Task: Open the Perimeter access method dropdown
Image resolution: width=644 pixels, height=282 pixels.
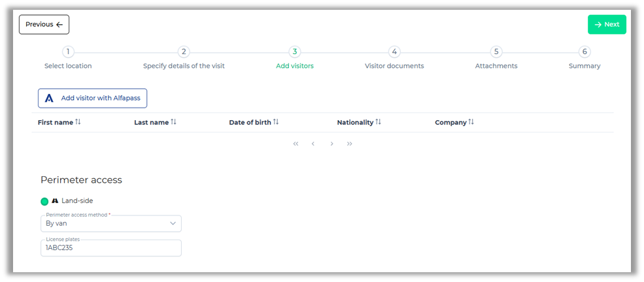Action: [x=110, y=223]
